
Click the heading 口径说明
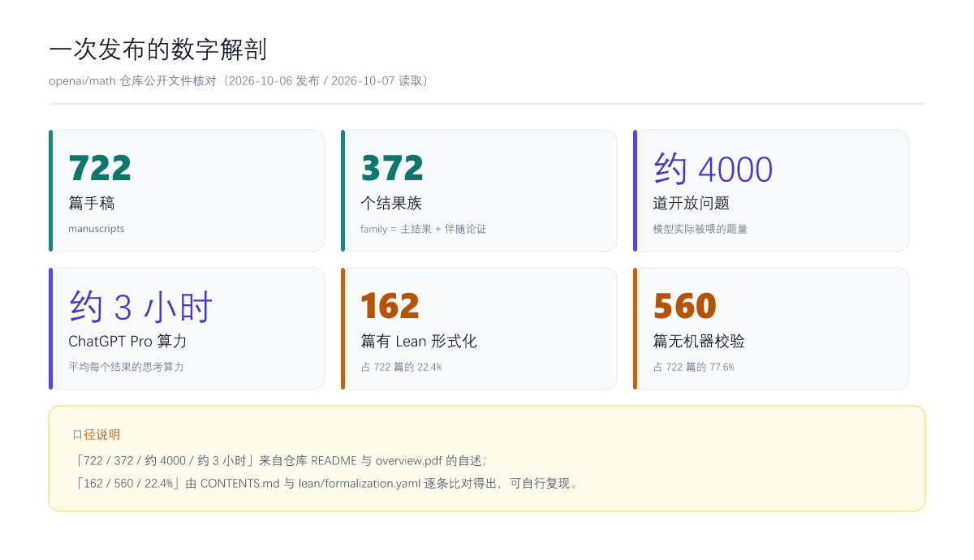97,434
